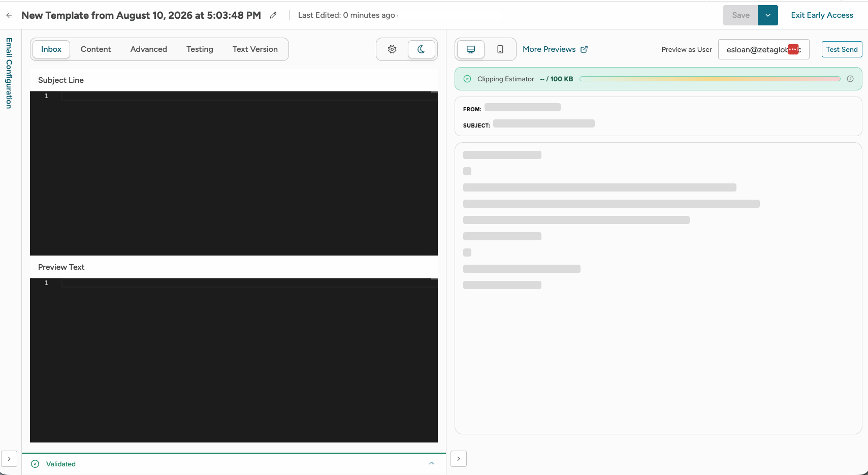Go back using the left arrow icon
Image resolution: width=868 pixels, height=475 pixels.
click(9, 15)
